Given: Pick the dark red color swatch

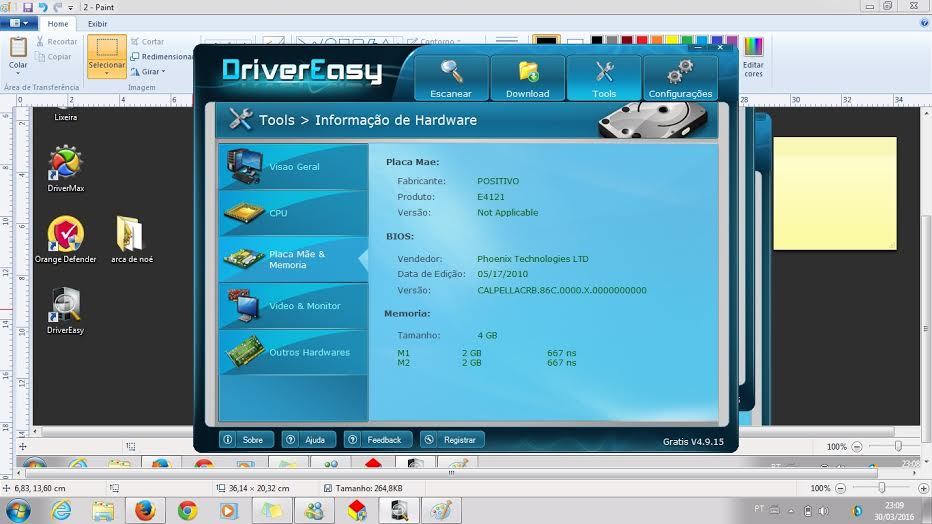Looking at the screenshot, I should pos(626,40).
